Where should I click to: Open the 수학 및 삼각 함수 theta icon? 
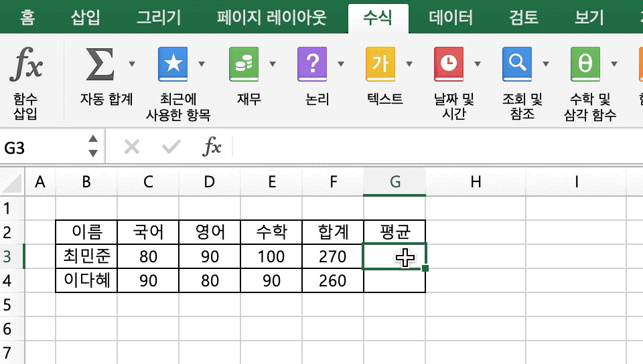585,64
